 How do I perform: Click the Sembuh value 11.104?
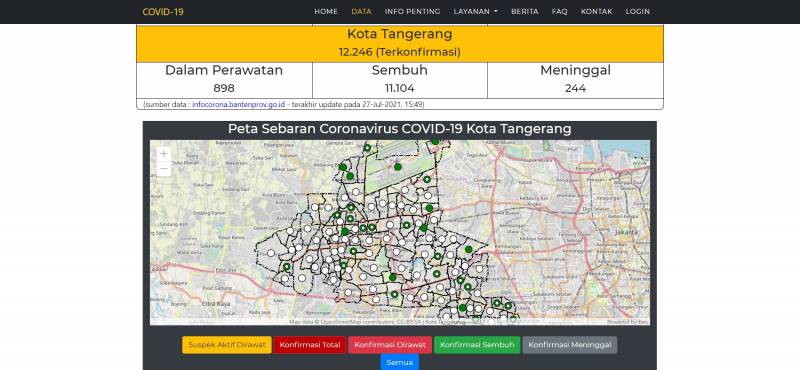coord(399,88)
